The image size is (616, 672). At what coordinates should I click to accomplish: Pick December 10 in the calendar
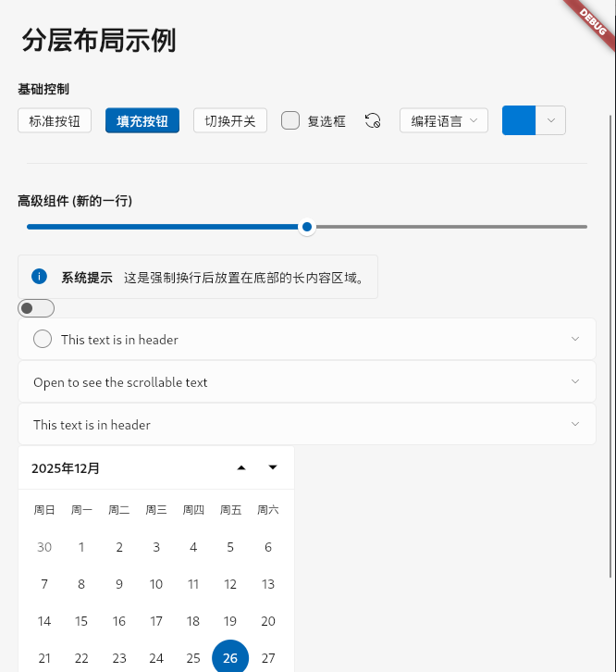coord(156,584)
